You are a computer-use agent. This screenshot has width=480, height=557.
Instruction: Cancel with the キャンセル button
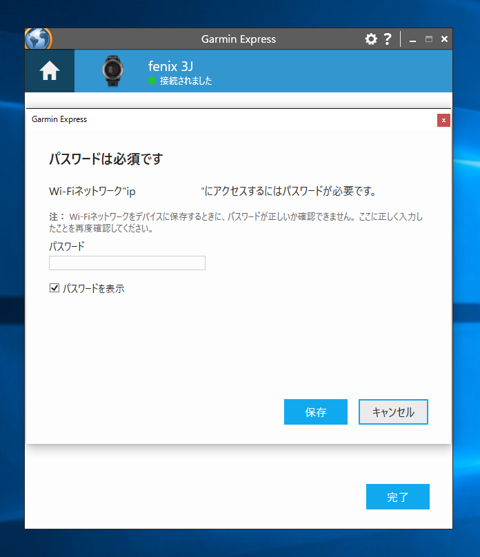click(x=393, y=412)
